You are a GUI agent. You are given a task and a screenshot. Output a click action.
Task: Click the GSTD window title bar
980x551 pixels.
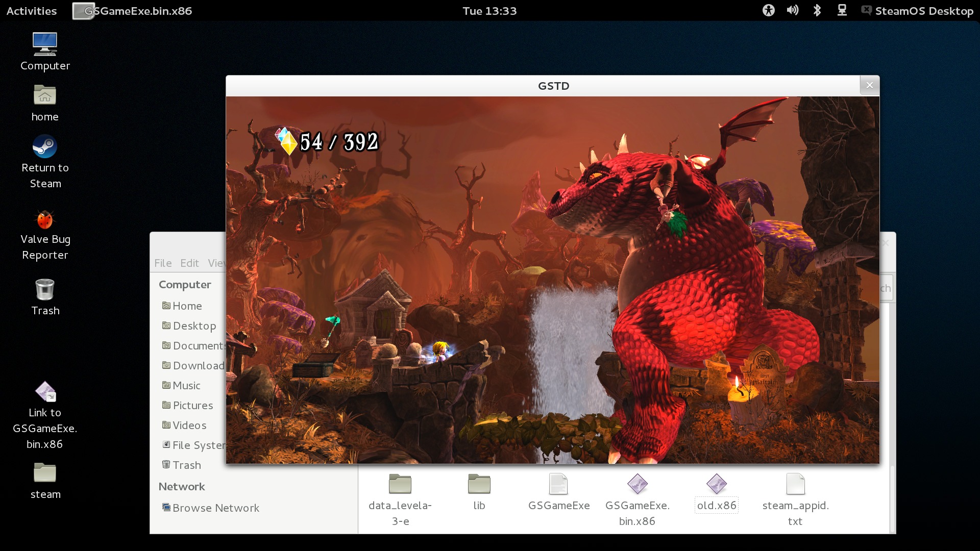point(553,85)
